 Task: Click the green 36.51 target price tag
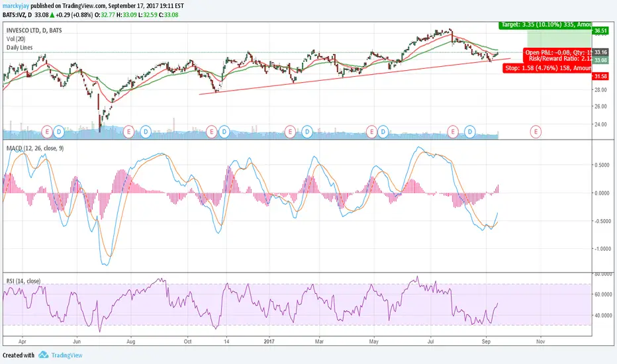pos(600,30)
